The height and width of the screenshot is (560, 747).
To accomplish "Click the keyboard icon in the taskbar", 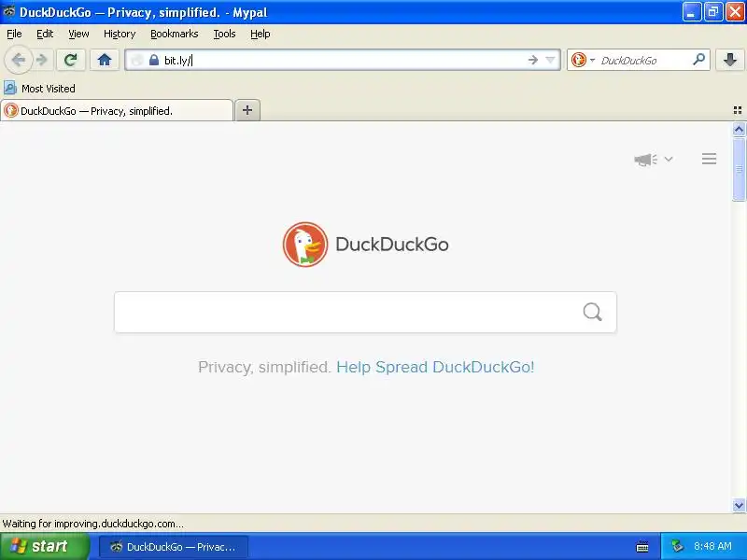I will point(642,547).
